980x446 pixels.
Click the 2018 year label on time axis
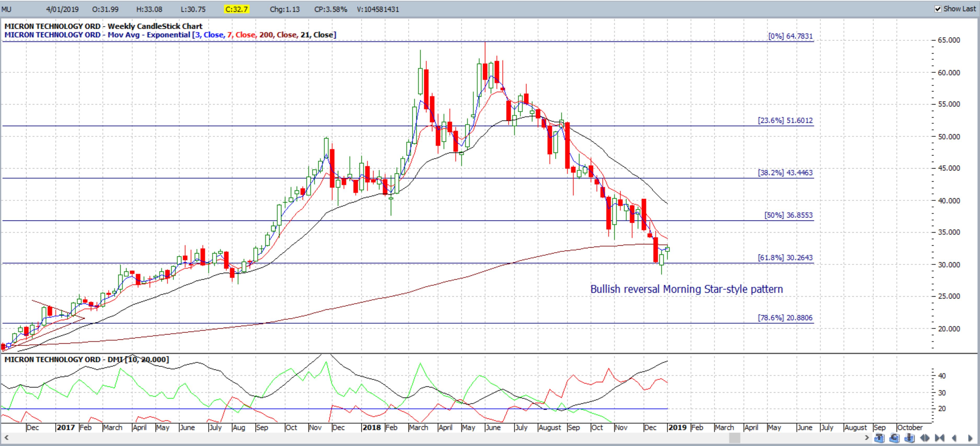tap(372, 427)
